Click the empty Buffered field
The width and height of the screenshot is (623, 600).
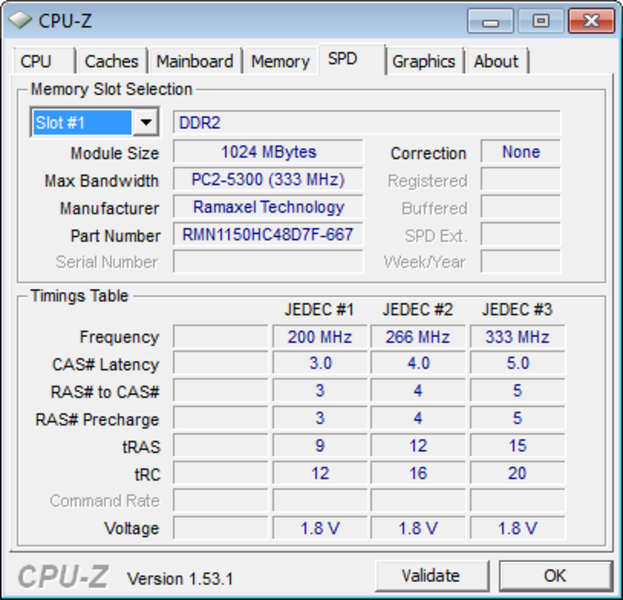(521, 207)
